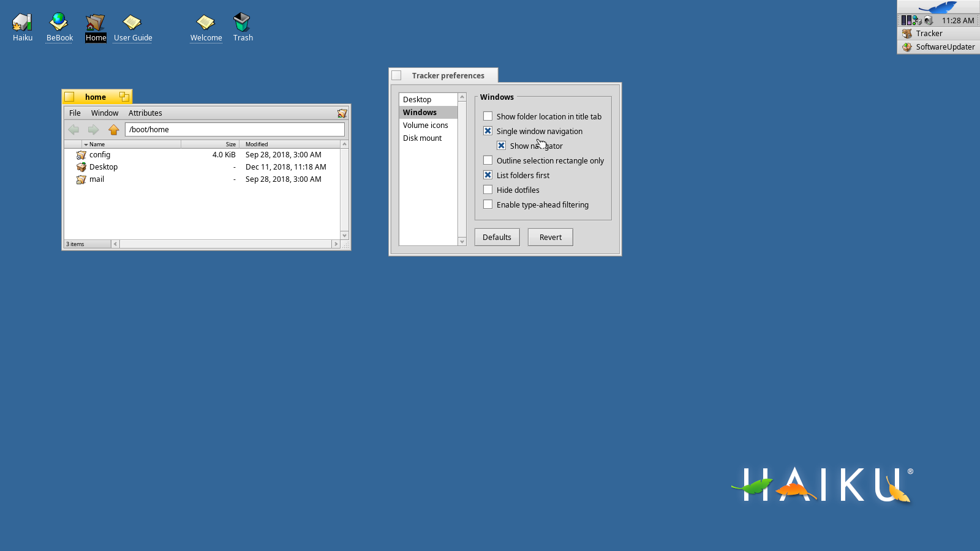Open the Trash desktop icon
The width and height of the screenshot is (980, 551).
243,22
